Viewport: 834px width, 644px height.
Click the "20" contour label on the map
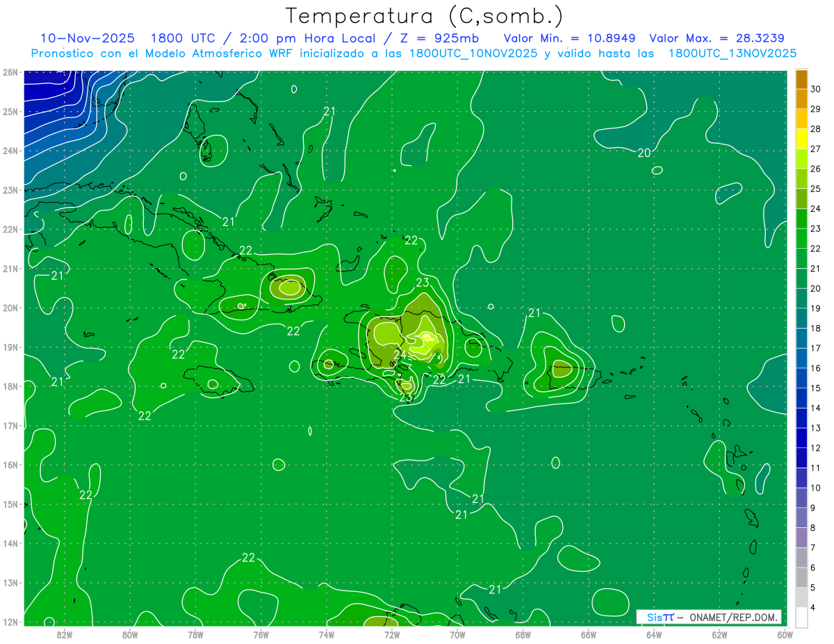644,153
